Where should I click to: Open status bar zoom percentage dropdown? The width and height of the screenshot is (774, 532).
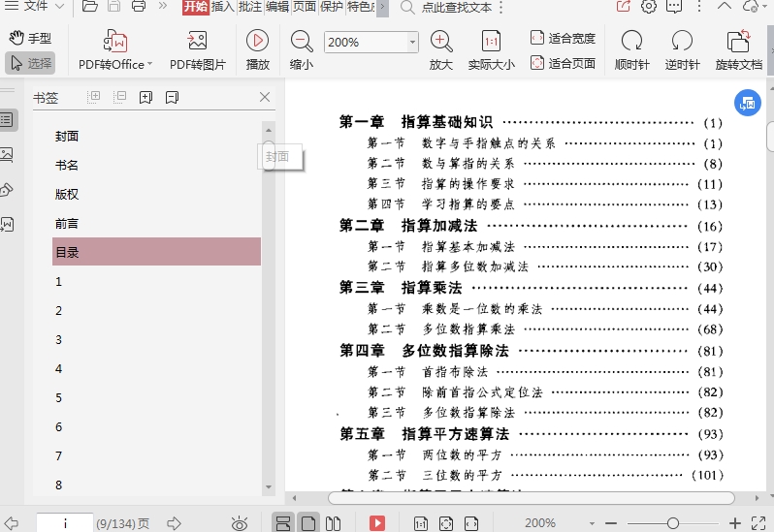592,523
